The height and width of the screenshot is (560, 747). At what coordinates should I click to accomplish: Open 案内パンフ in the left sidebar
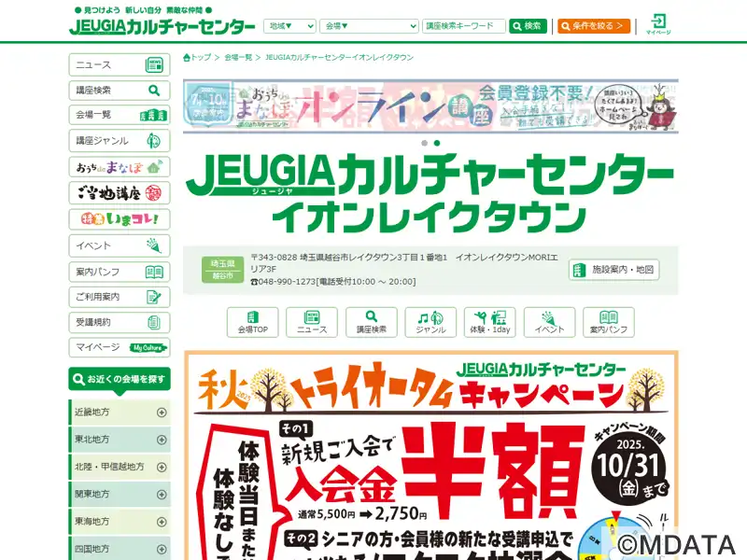coord(120,272)
